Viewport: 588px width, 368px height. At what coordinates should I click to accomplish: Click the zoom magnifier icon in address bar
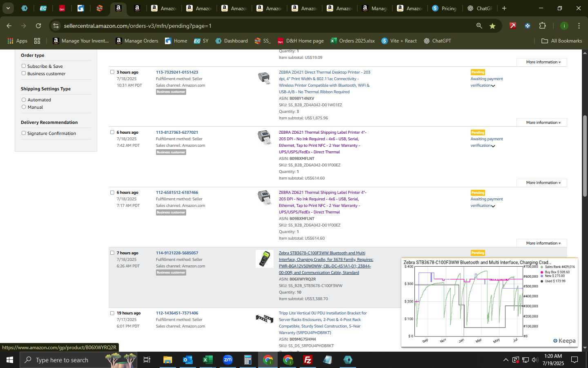[479, 26]
